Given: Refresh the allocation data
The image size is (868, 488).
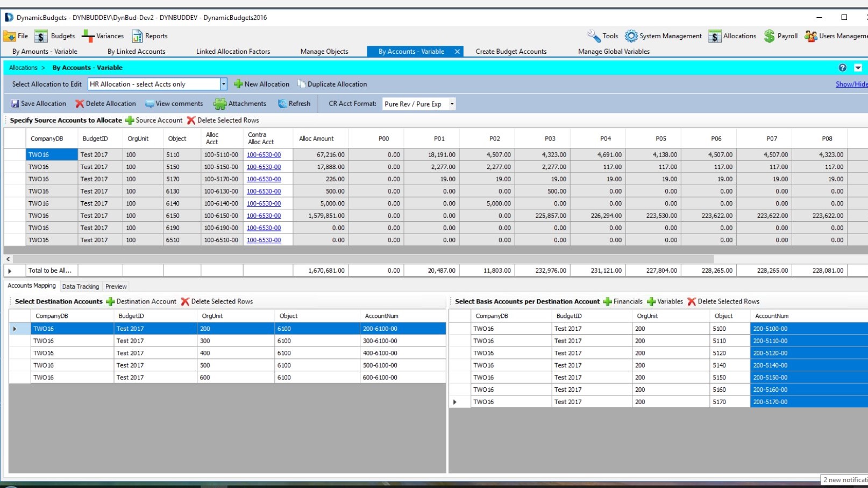Looking at the screenshot, I should pyautogui.click(x=294, y=104).
